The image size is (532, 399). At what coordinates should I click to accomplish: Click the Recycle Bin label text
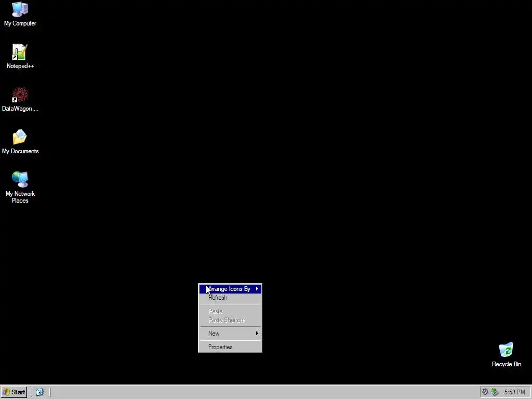click(506, 364)
